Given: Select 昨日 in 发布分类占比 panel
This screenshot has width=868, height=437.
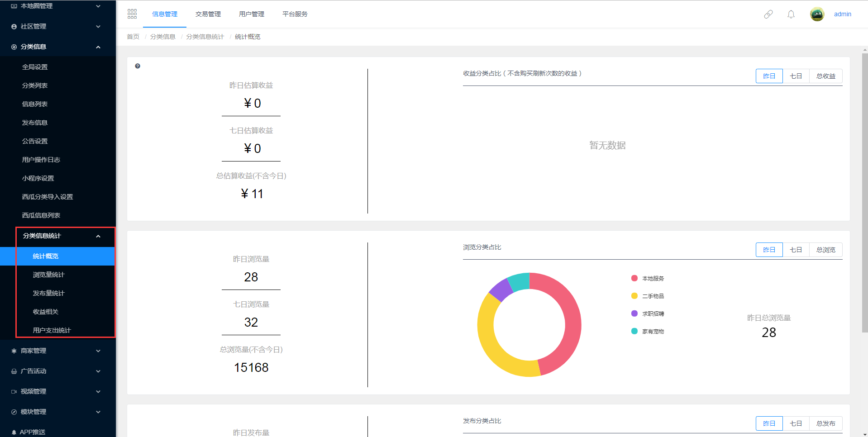Looking at the screenshot, I should pos(769,423).
